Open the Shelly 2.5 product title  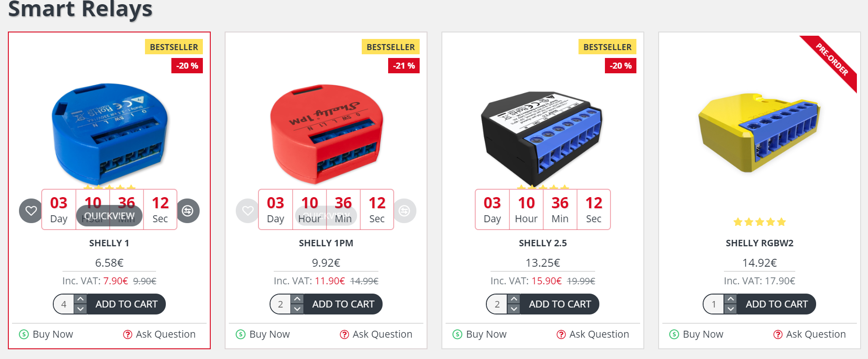[x=543, y=243]
